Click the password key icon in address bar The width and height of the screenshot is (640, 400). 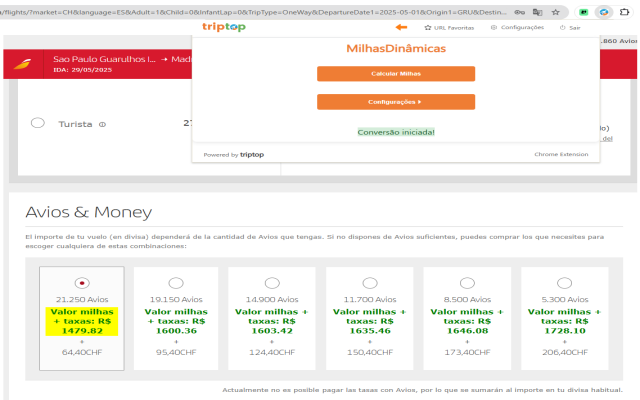click(520, 12)
